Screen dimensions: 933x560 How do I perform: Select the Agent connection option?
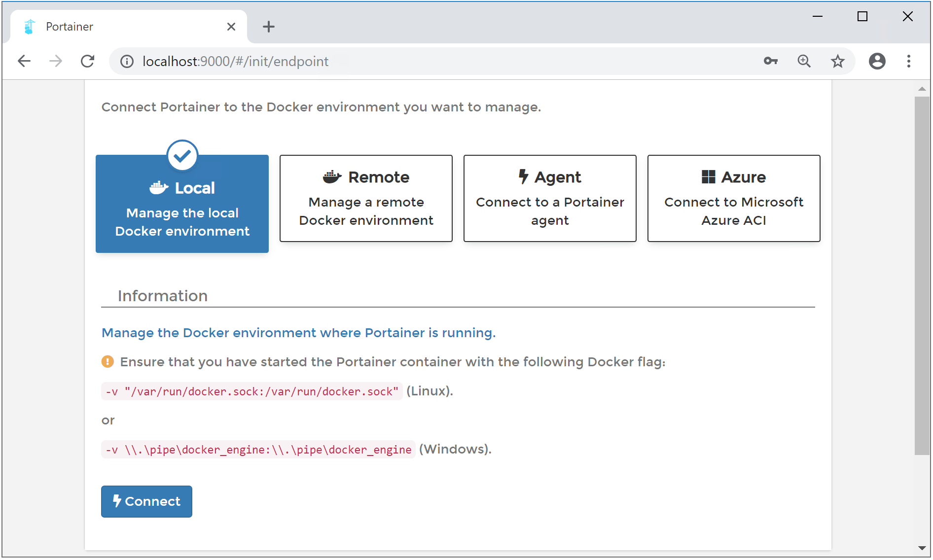click(x=549, y=198)
